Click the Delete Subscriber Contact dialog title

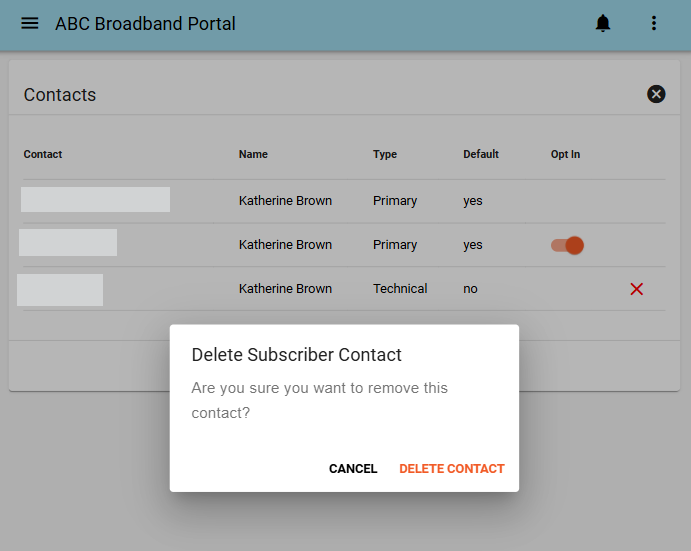(297, 355)
